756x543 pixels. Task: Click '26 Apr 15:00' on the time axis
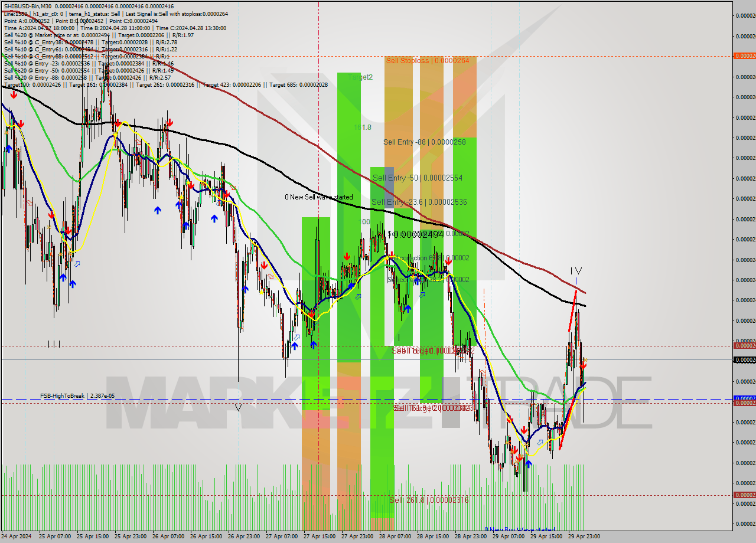[206, 537]
